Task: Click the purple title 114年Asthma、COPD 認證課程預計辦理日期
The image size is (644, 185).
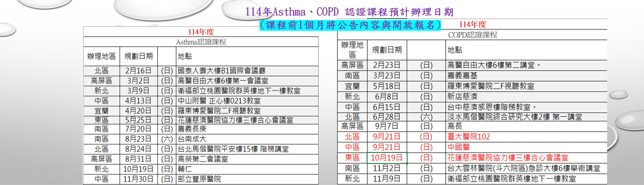Action: (x=349, y=12)
